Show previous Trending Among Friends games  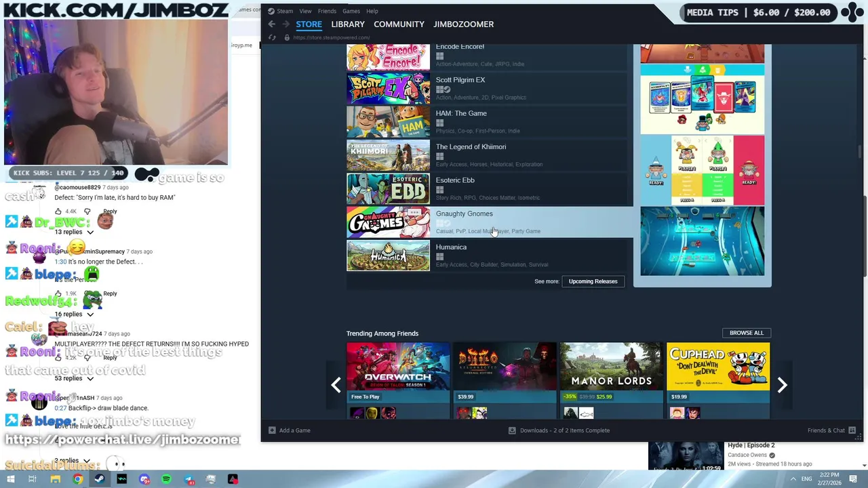tap(336, 385)
